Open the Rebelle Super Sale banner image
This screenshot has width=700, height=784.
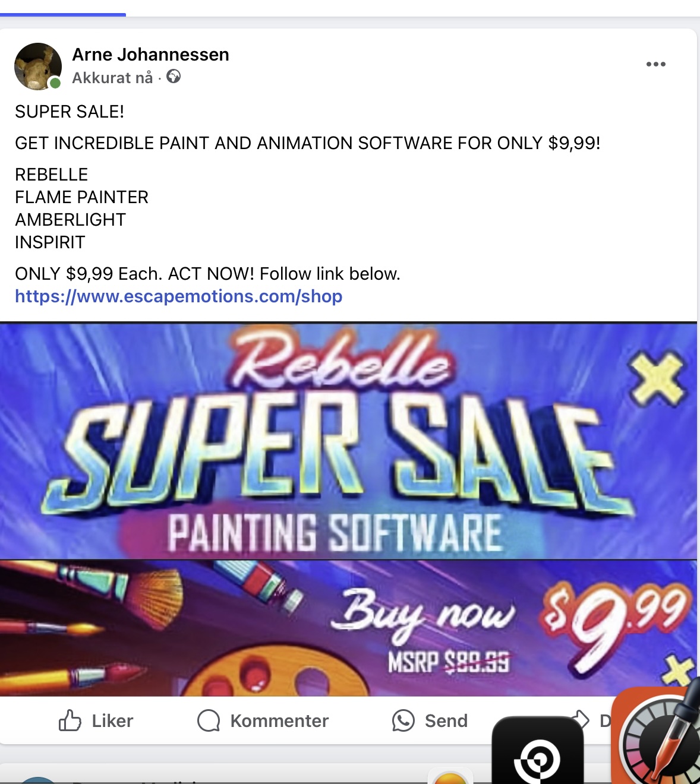click(x=348, y=509)
